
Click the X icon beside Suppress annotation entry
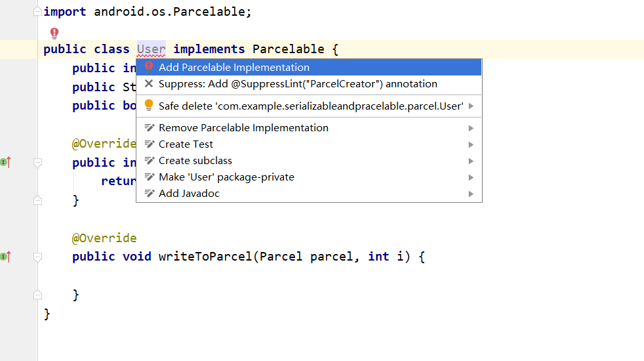coord(149,84)
